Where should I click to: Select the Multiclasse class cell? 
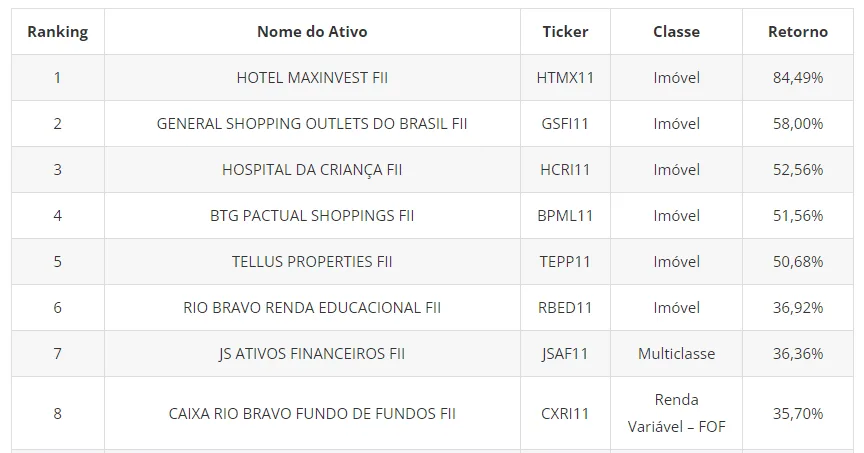coord(677,353)
